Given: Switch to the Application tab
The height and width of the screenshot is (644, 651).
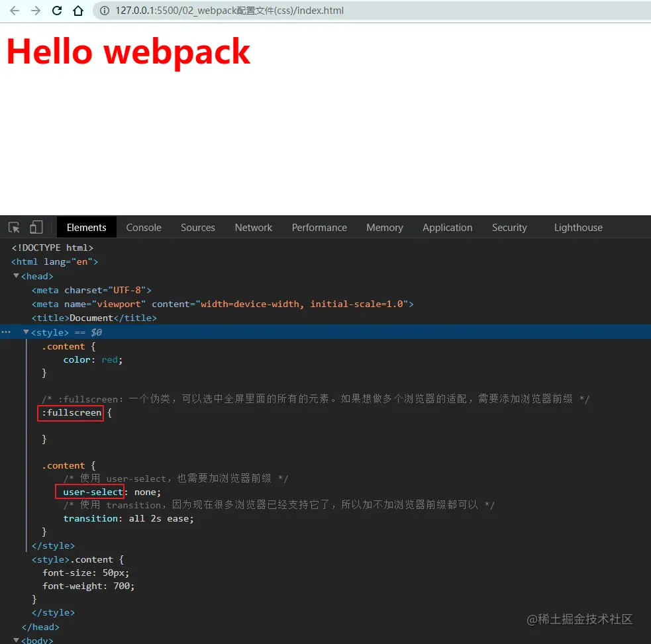Looking at the screenshot, I should [x=447, y=228].
